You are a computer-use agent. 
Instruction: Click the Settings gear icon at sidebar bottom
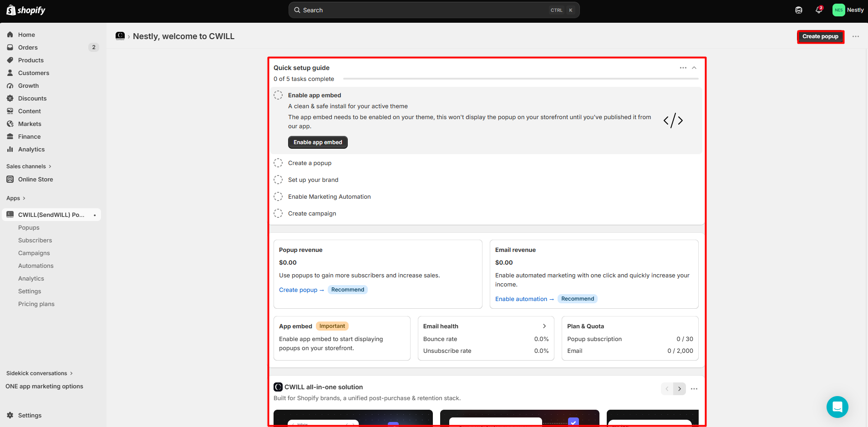[10, 415]
